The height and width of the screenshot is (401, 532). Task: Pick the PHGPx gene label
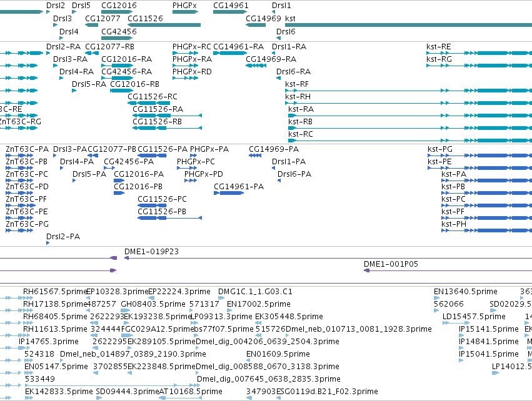coord(184,6)
